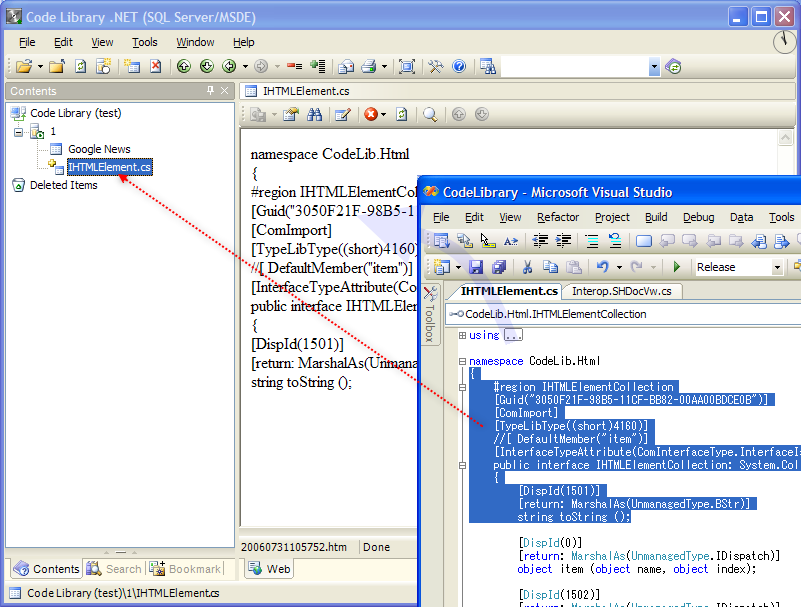Click the green move up arrow icon
Screen dimensions: 801x607
(x=184, y=66)
